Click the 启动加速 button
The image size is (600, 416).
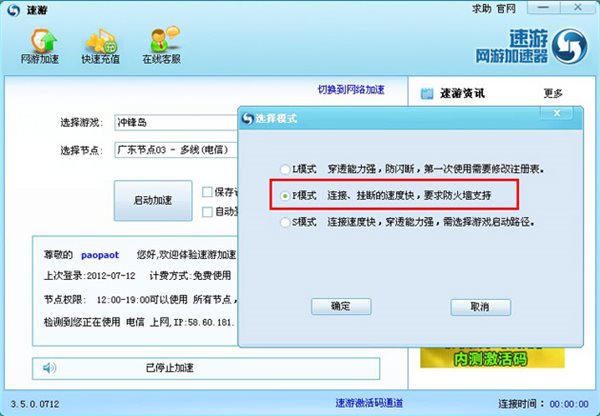coord(153,201)
